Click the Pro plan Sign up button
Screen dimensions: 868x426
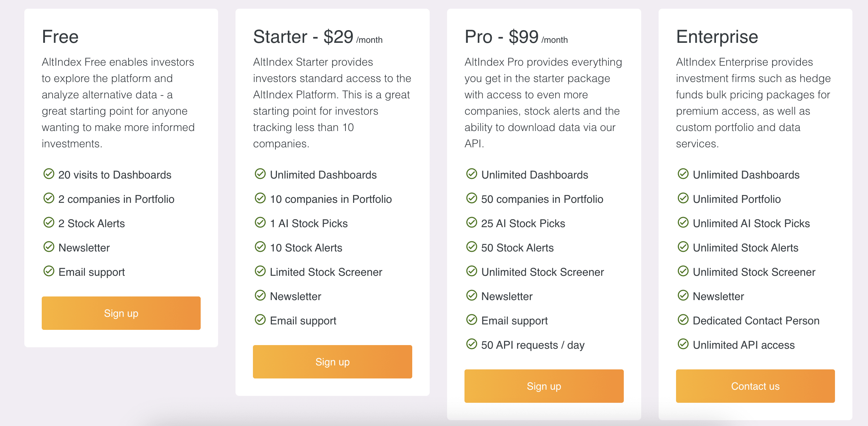pyautogui.click(x=544, y=386)
